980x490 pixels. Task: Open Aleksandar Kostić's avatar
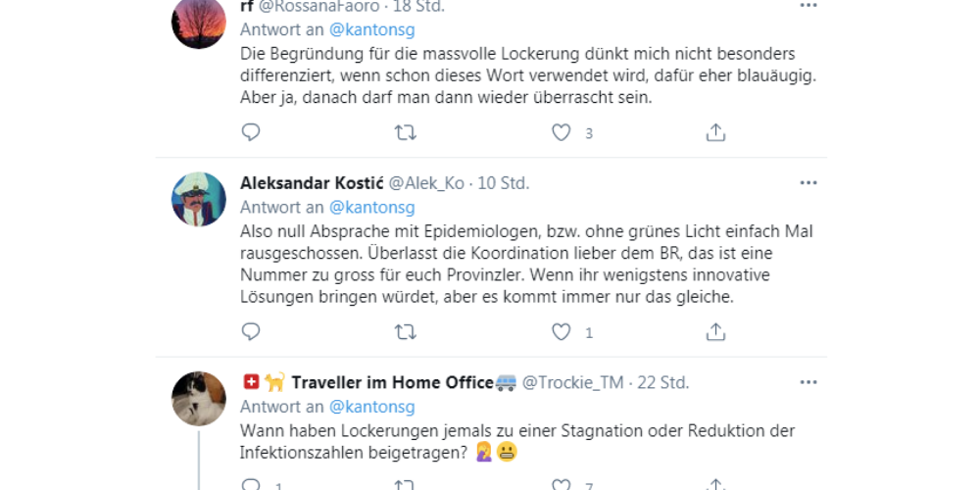pos(199,200)
